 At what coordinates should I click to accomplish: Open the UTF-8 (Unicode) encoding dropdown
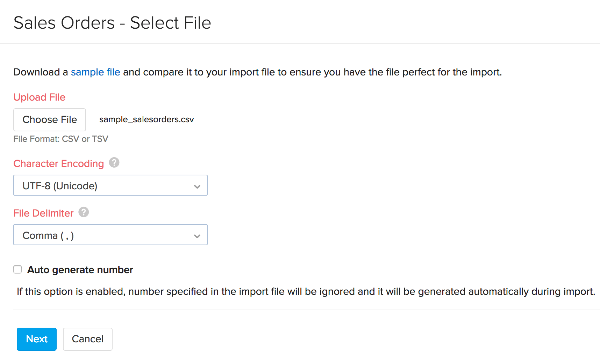[110, 185]
